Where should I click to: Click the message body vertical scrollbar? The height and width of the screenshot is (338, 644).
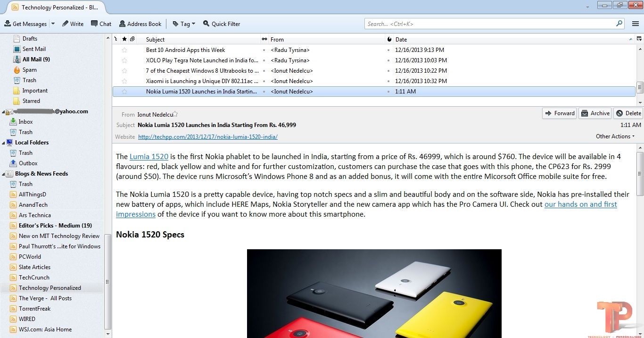(x=640, y=174)
